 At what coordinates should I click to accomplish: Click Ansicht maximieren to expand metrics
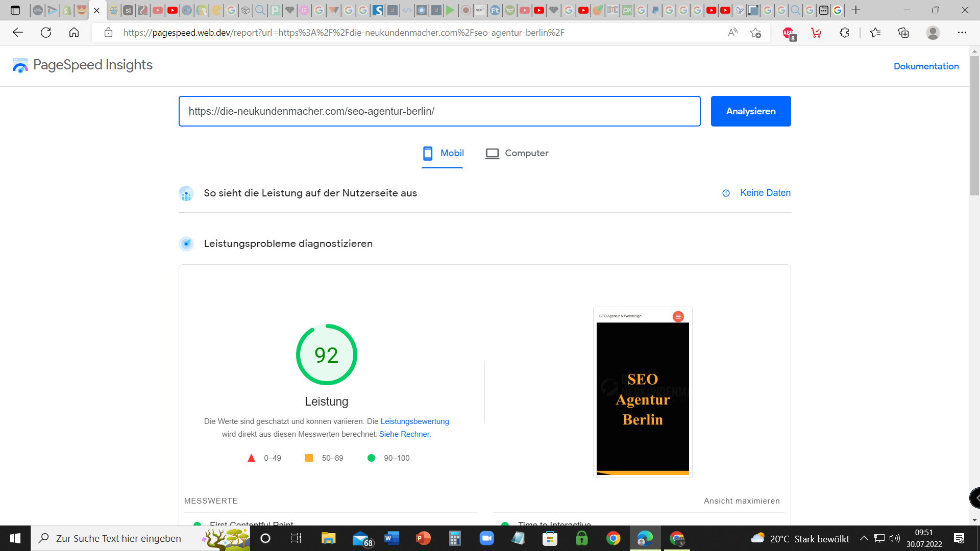(x=742, y=501)
